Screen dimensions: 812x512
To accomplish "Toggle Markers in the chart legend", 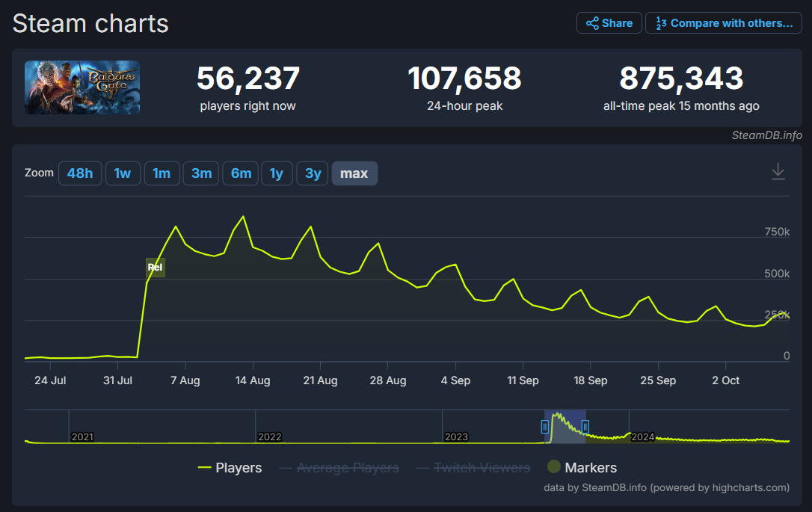I will pyautogui.click(x=582, y=467).
